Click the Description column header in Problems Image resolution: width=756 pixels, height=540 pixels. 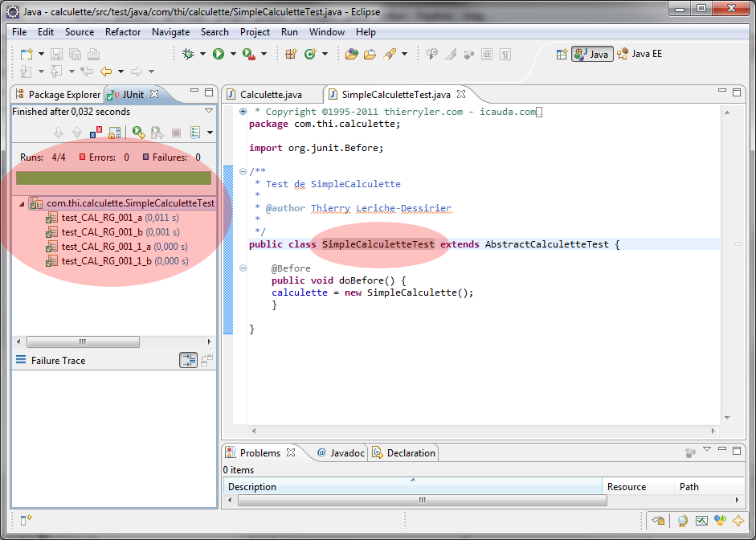[252, 487]
